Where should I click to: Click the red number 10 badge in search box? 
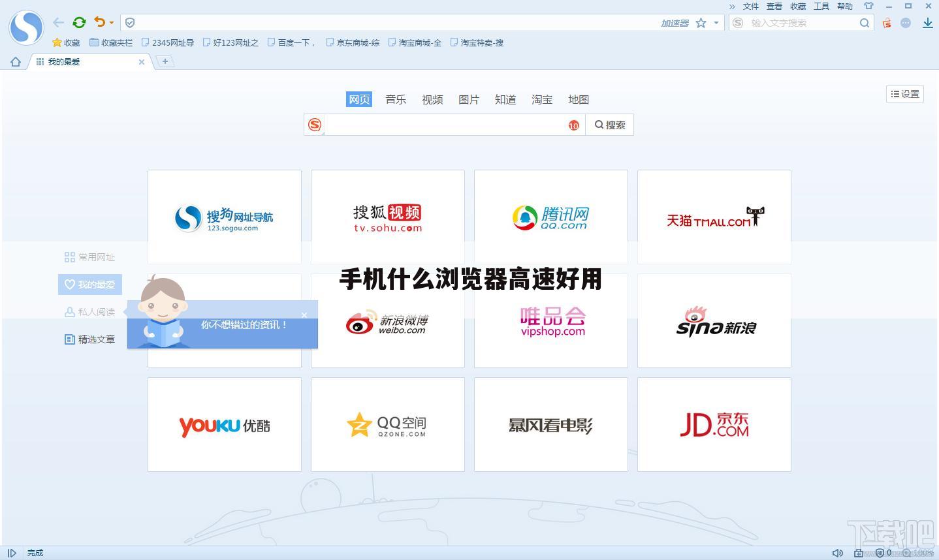[573, 125]
